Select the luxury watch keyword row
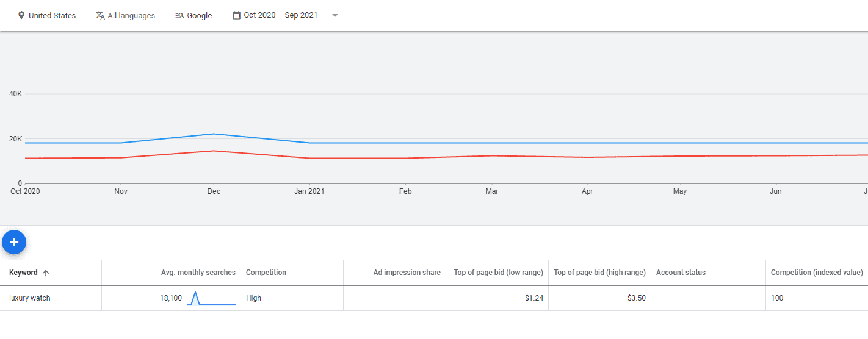Viewport: 868px width, 339px height. click(30, 298)
